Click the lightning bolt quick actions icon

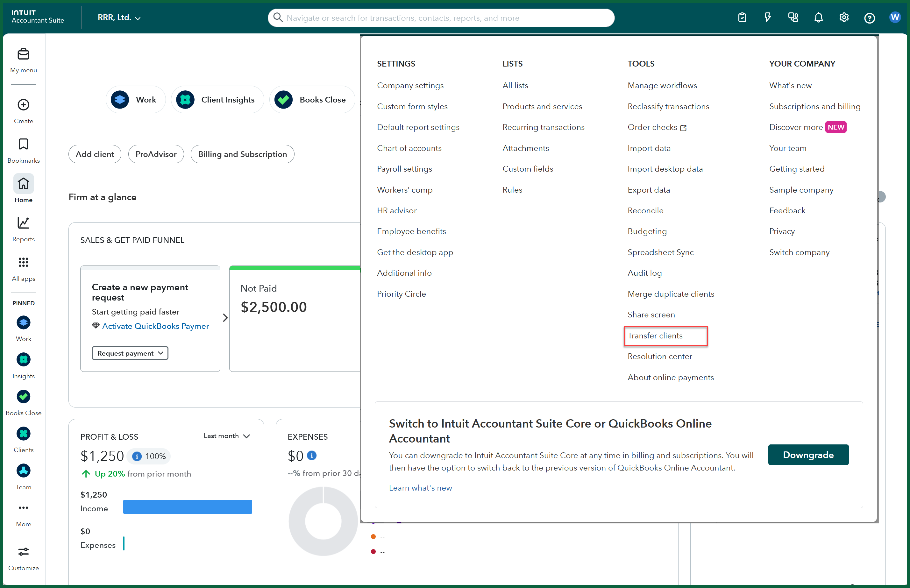click(767, 18)
